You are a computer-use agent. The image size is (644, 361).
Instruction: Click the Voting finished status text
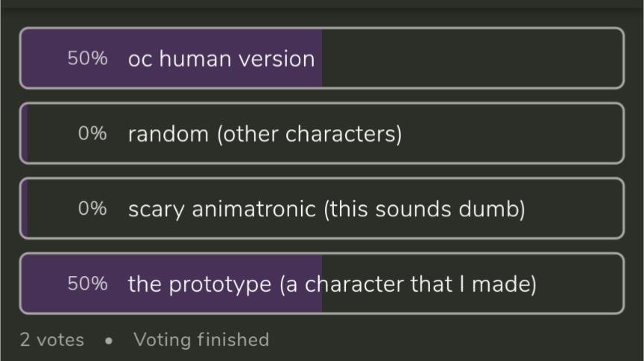(x=201, y=340)
